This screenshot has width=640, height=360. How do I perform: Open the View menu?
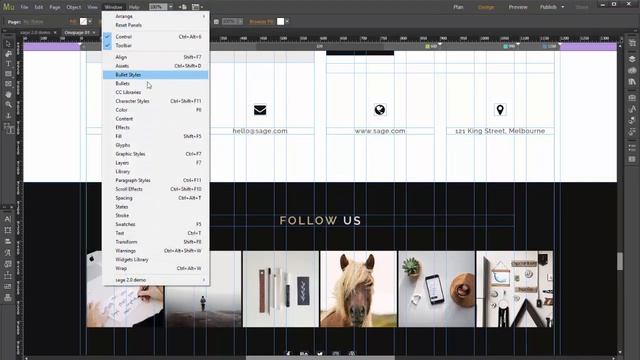pyautogui.click(x=92, y=7)
